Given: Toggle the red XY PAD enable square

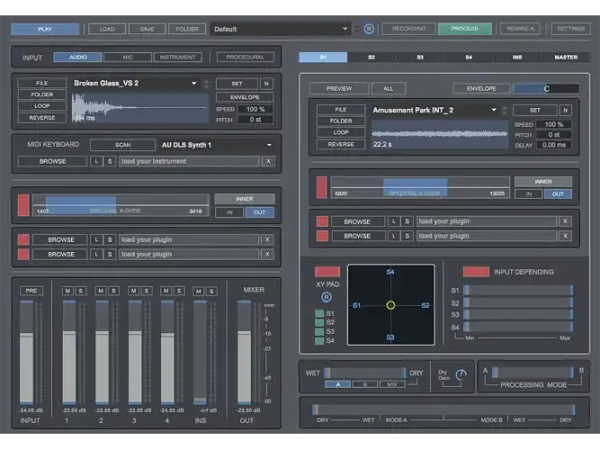Looking at the screenshot, I should [327, 272].
